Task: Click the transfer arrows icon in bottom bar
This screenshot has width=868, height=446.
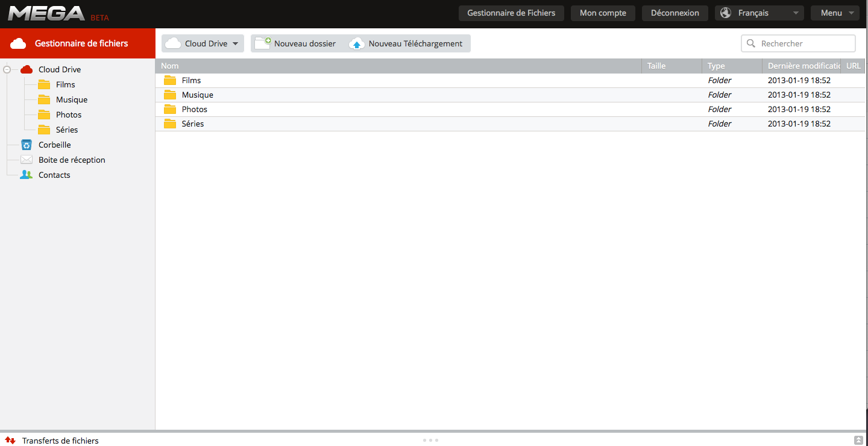Action: (x=10, y=441)
